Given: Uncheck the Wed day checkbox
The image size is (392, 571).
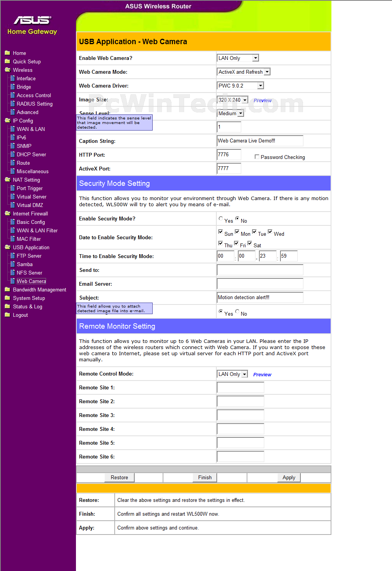Looking at the screenshot, I should 270,232.
